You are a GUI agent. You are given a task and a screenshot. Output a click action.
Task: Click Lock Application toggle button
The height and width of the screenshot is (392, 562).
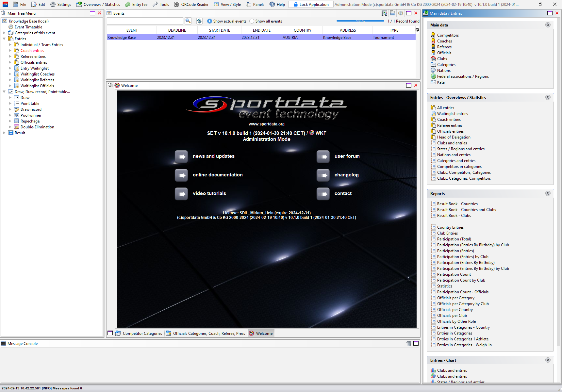point(311,4)
